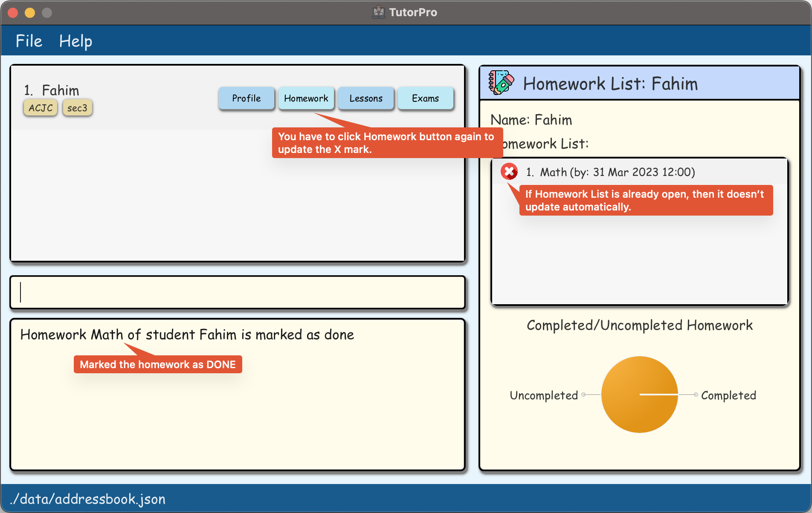View Fahim's Exams

pos(426,98)
